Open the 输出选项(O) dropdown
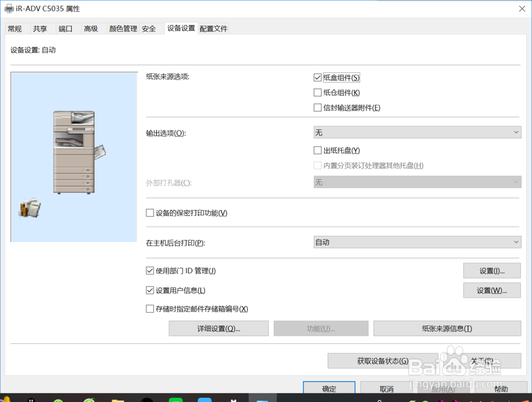532x402 pixels. (x=417, y=132)
